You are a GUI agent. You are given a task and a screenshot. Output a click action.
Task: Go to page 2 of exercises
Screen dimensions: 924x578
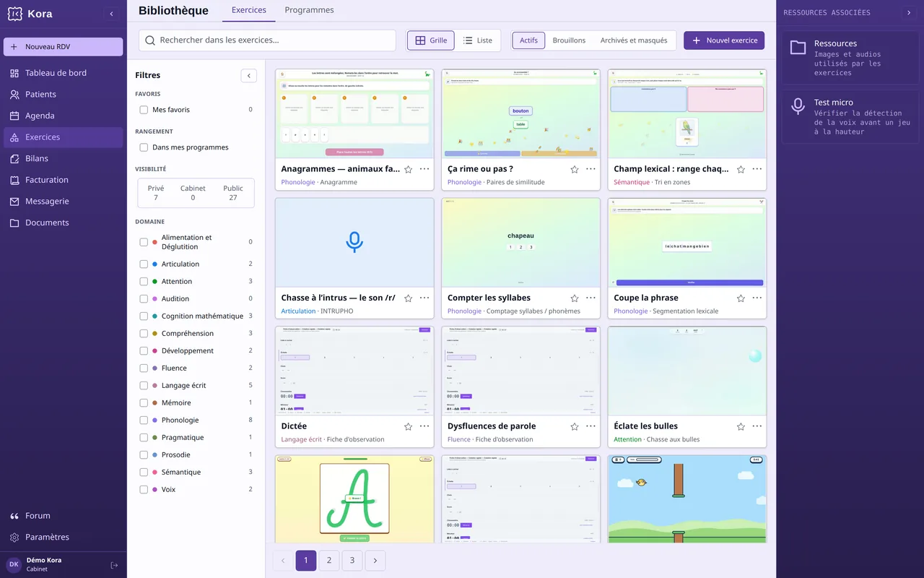329,561
